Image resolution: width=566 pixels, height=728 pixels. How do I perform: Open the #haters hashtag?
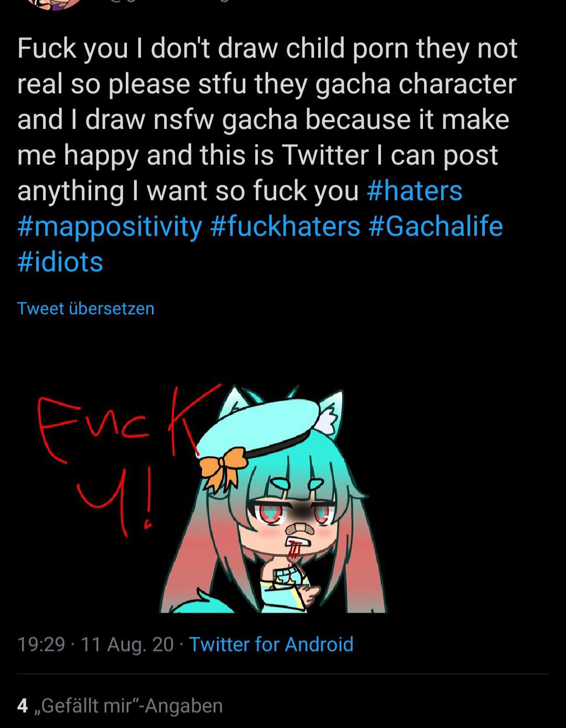[x=415, y=191]
